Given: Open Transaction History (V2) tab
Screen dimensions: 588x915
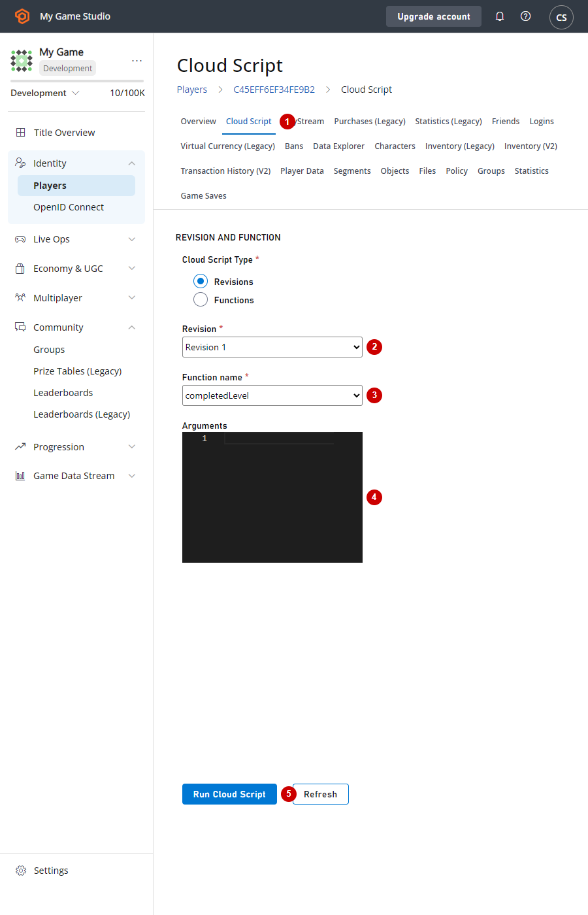Looking at the screenshot, I should coord(226,171).
